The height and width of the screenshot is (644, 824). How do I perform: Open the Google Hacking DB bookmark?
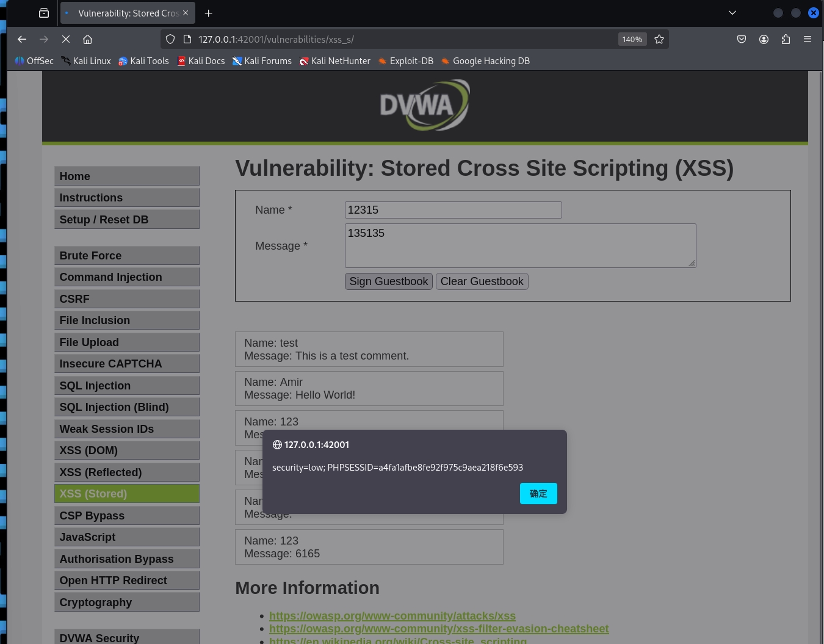[x=485, y=61]
